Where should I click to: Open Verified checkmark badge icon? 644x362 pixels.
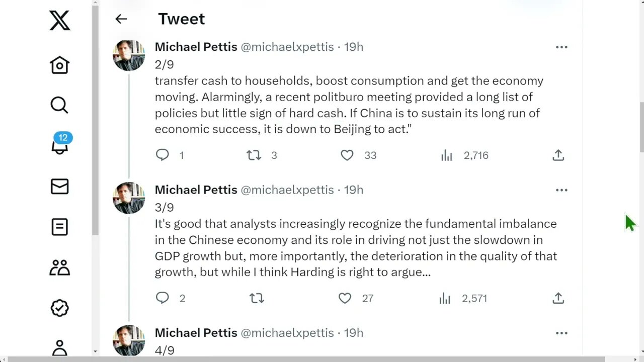click(59, 308)
